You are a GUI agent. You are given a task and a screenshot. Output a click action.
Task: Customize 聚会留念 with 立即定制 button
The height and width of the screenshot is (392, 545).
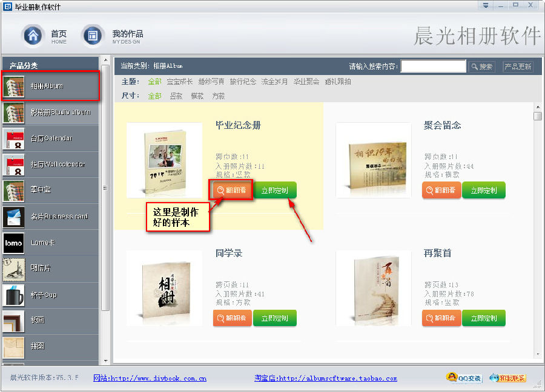[483, 190]
